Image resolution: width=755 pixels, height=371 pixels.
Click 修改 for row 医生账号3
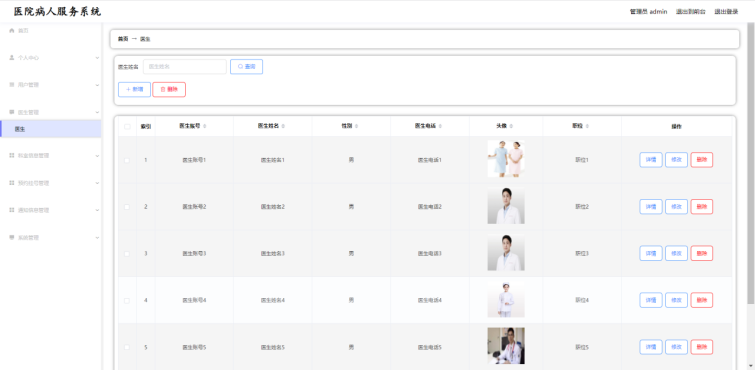point(677,254)
